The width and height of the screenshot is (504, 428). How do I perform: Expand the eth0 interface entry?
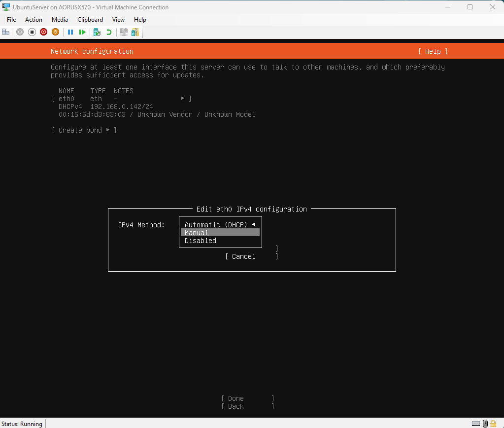(122, 99)
